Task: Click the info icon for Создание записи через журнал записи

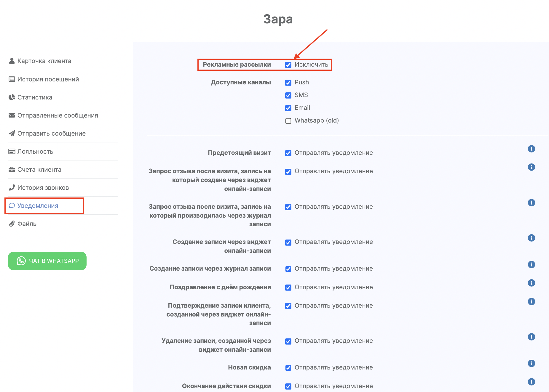Action: tap(531, 264)
